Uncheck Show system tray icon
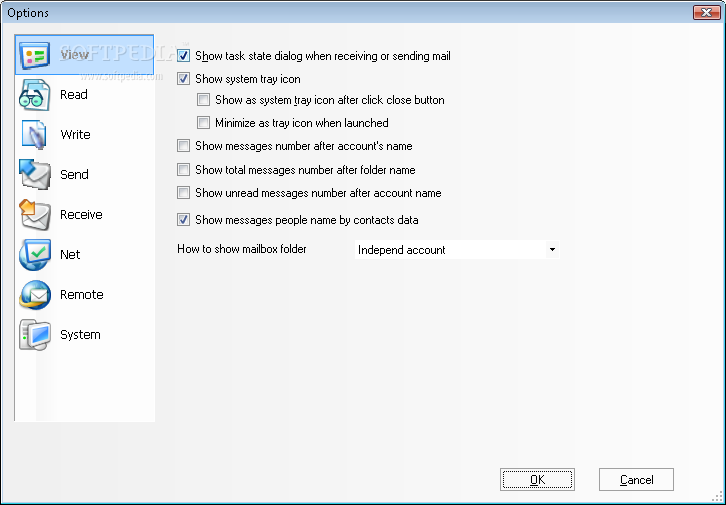 [183, 79]
